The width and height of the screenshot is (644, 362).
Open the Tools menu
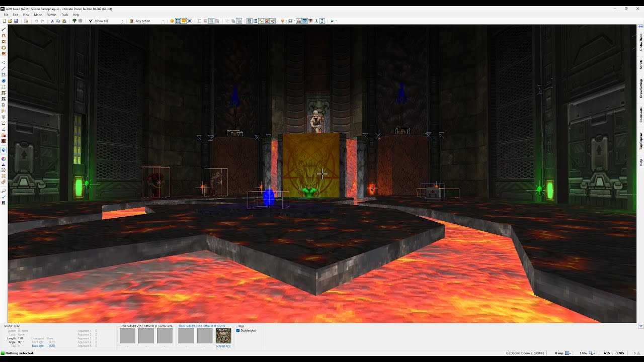pyautogui.click(x=64, y=15)
